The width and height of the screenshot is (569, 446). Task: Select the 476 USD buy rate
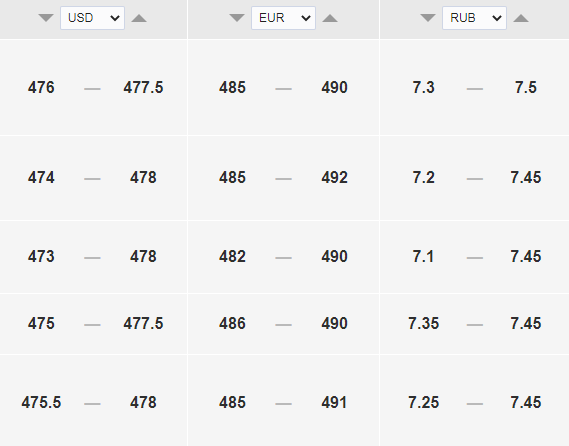click(41, 87)
